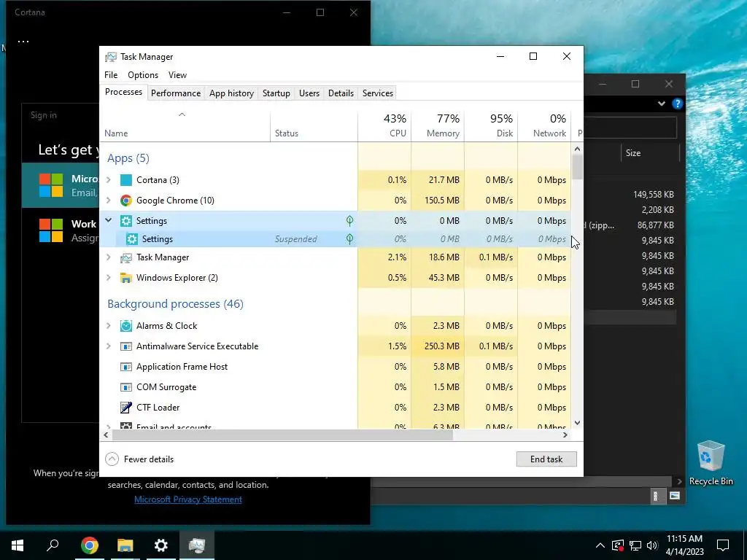This screenshot has width=747, height=560.
Task: Click the horizontal scrollbar thumb in Task Manager
Action: click(x=282, y=435)
